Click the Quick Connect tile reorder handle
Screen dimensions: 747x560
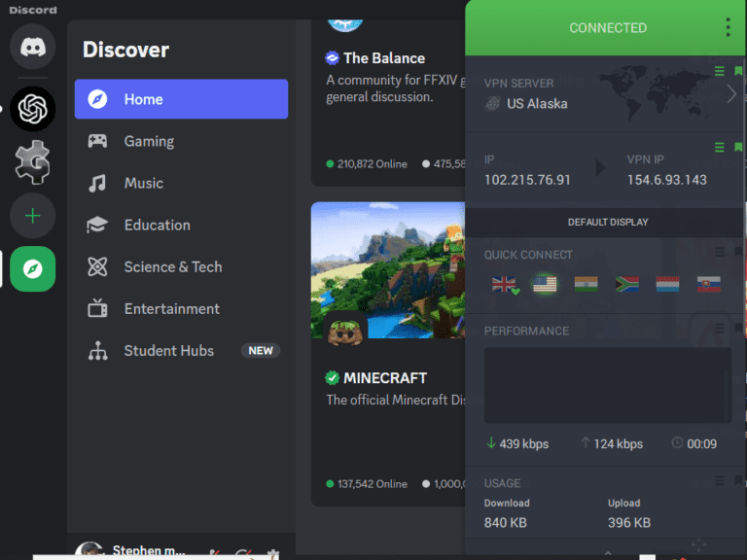pos(720,252)
